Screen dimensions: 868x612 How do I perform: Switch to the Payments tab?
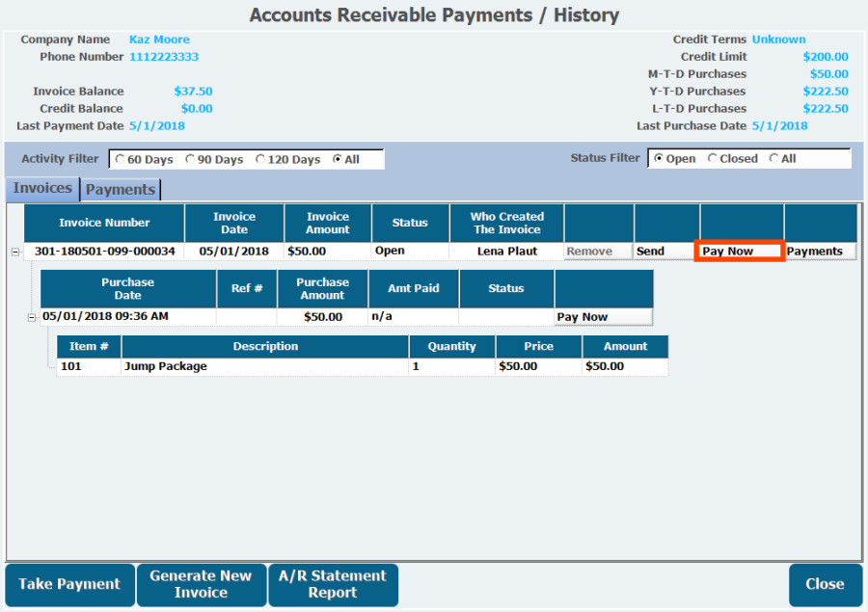click(x=121, y=189)
